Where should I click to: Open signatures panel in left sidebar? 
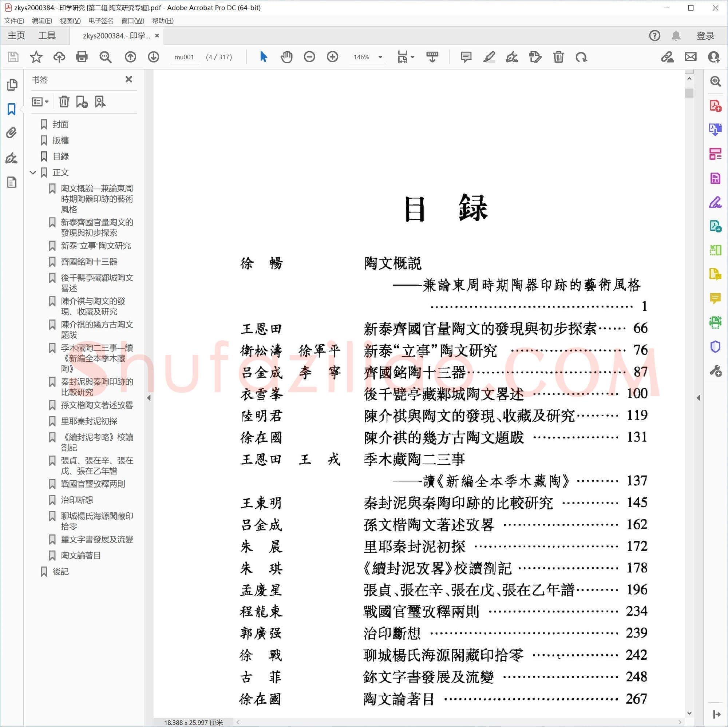tap(12, 158)
